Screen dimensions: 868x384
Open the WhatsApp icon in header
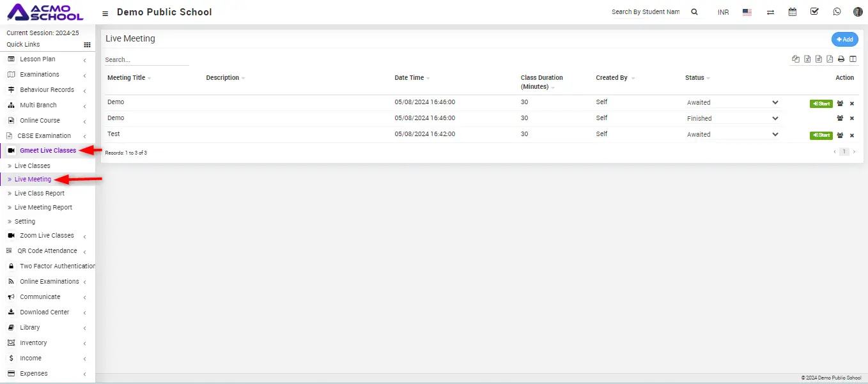coord(837,12)
